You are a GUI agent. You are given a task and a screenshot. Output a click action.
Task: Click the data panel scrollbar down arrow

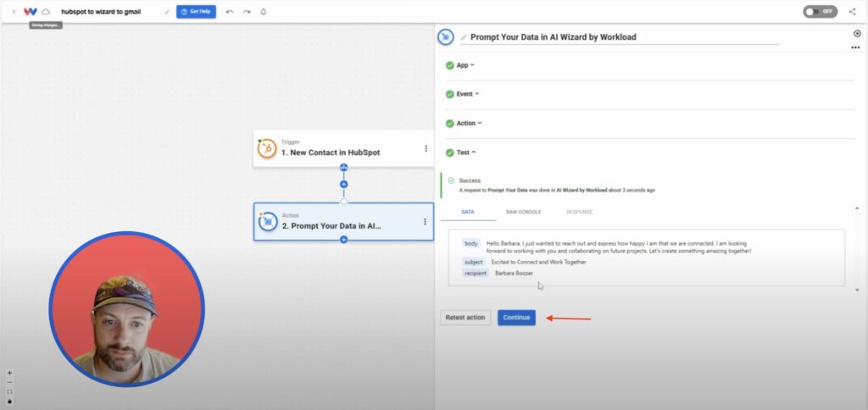tap(858, 290)
